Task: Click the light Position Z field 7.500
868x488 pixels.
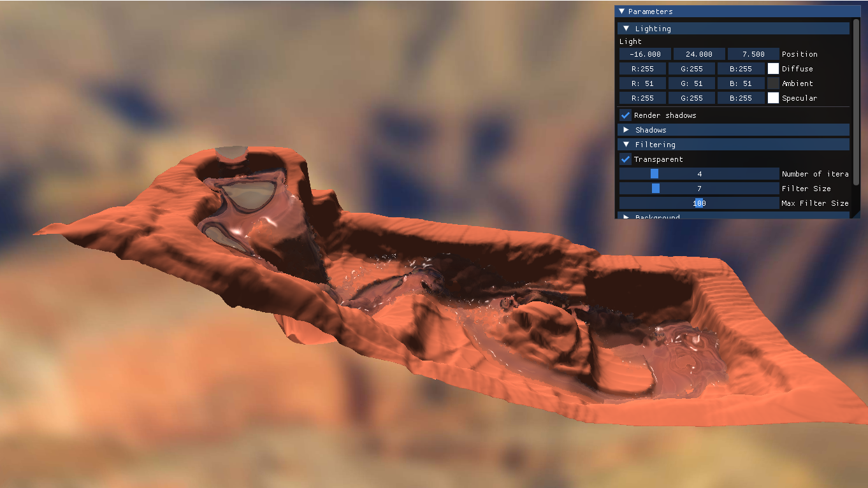Action: 753,54
